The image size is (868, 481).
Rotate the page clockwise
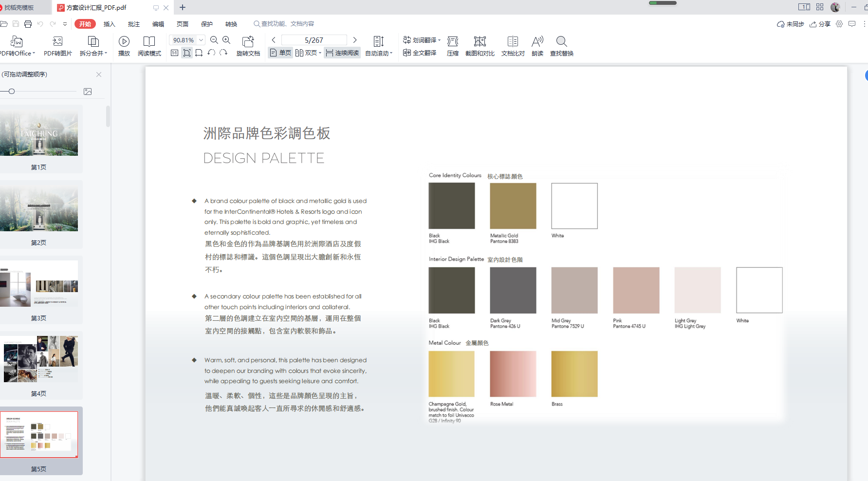[223, 53]
